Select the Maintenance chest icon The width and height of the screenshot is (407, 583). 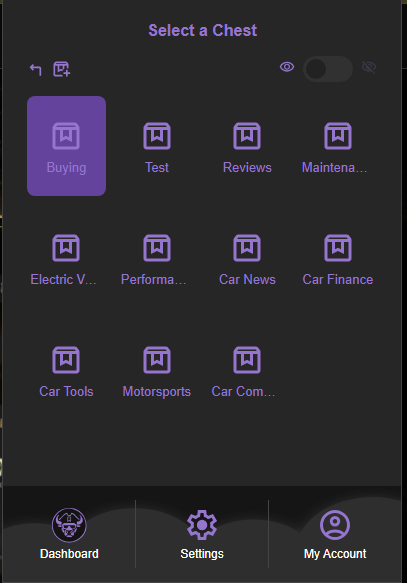[x=337, y=136]
